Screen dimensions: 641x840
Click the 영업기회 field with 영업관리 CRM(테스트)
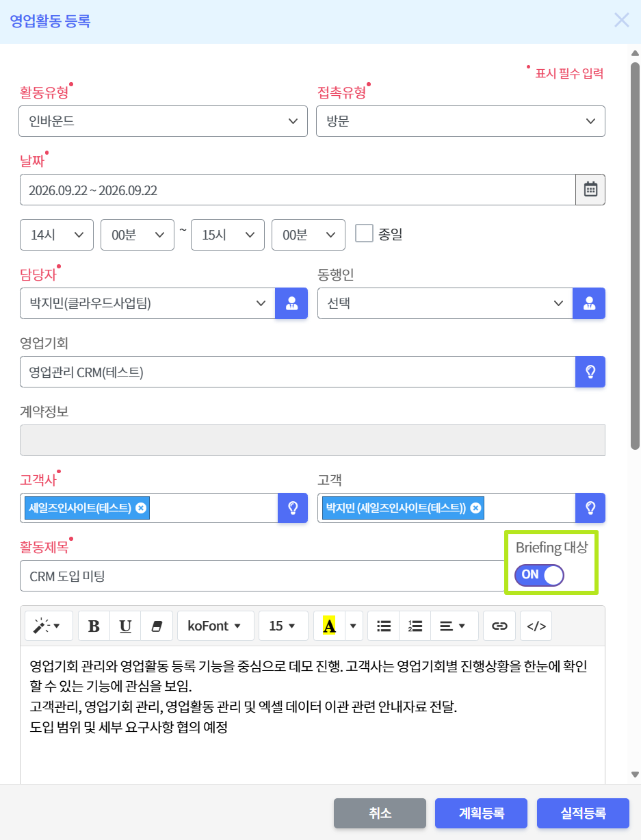[298, 372]
